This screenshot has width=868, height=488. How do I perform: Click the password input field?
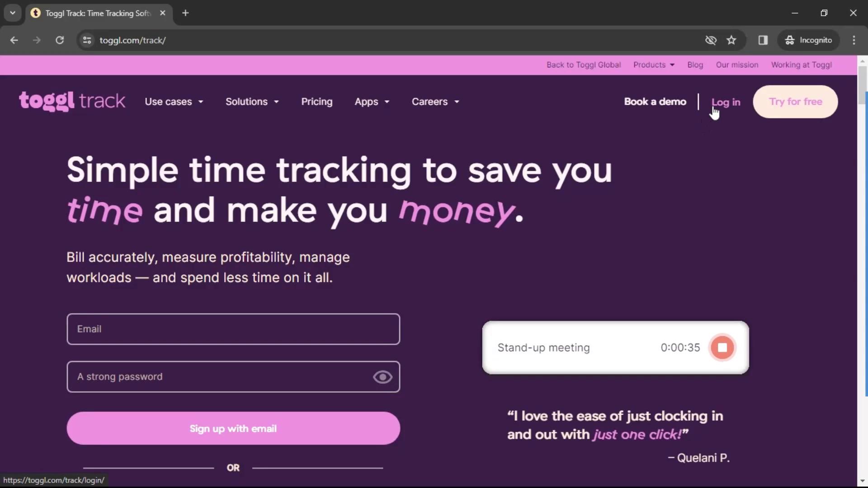coord(233,376)
